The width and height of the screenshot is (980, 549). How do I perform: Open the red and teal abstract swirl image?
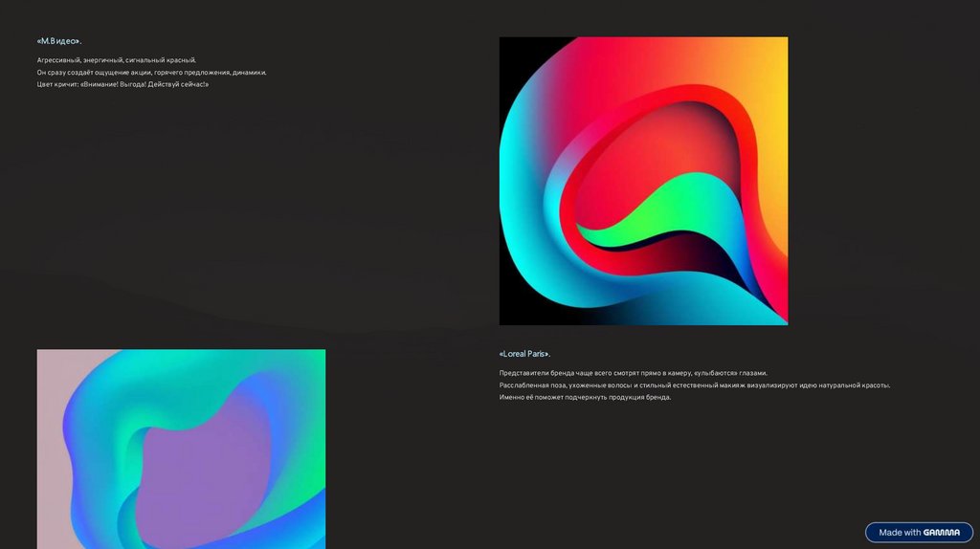pyautogui.click(x=643, y=181)
